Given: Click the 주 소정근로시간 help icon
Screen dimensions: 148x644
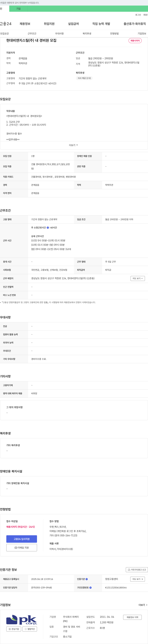Looking at the screenshot, I should point(48,228).
